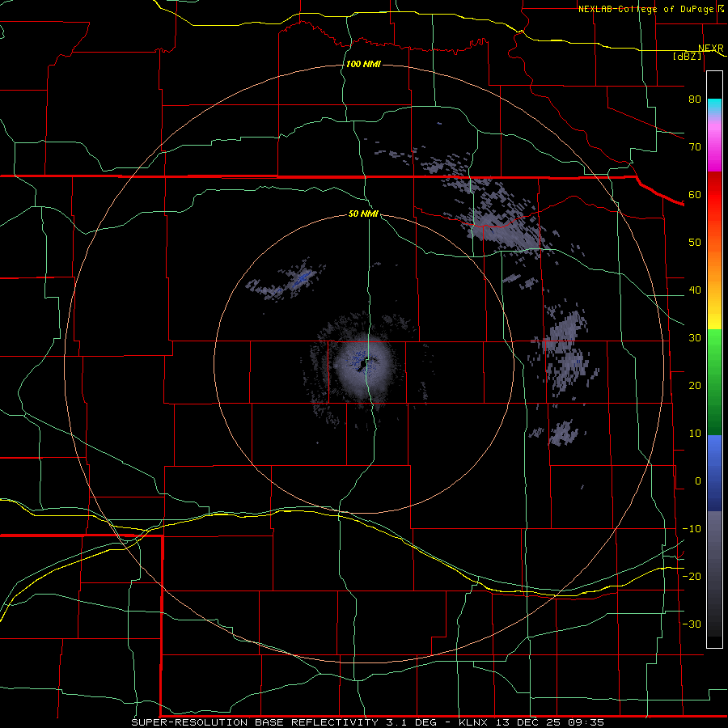
Task: Select the 70 value on dBZ scale
Action: click(695, 146)
